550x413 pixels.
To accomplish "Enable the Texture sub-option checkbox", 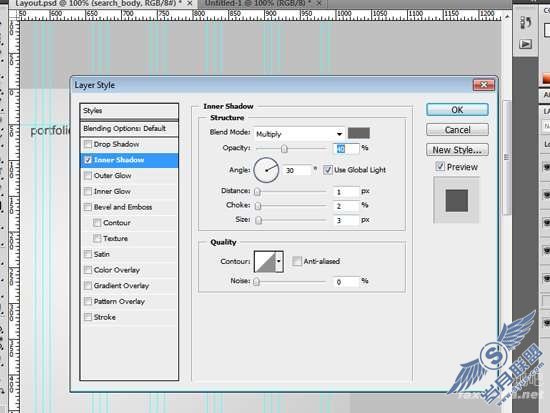I will (x=97, y=239).
